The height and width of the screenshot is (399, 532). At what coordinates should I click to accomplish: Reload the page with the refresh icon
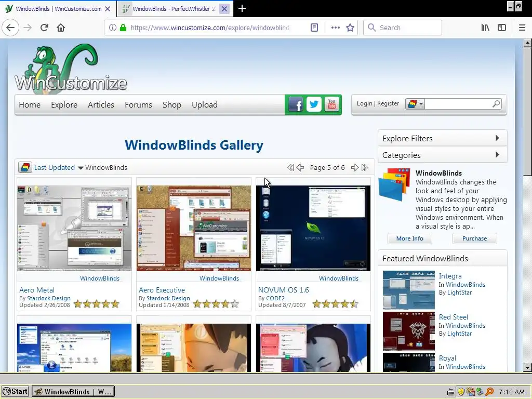(x=44, y=28)
